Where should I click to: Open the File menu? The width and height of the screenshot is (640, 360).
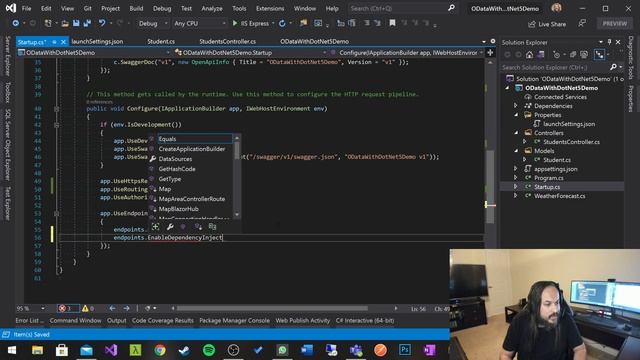[27, 8]
